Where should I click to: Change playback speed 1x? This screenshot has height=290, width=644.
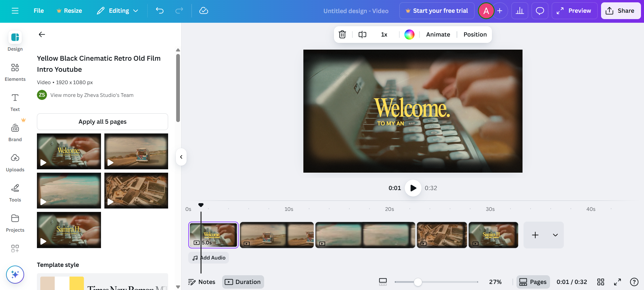384,34
